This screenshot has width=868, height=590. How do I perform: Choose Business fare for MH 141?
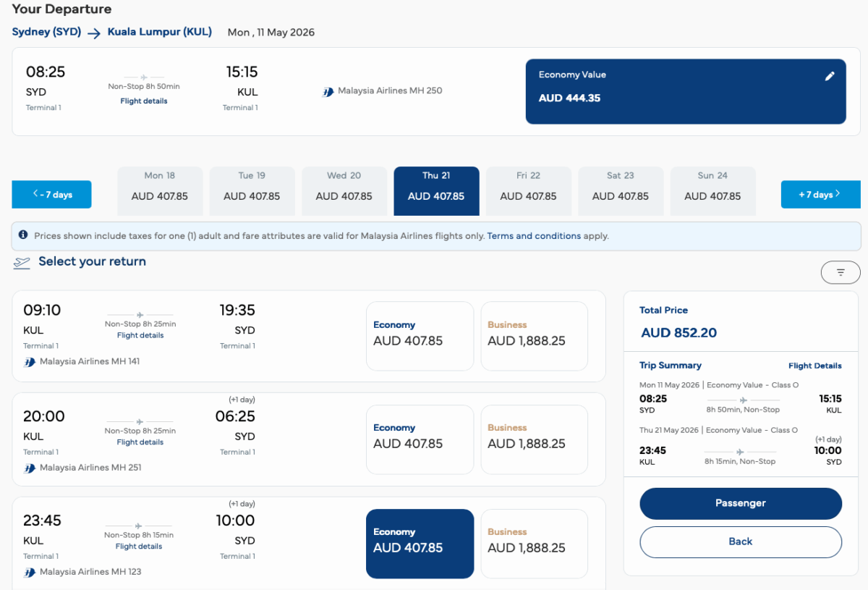click(x=535, y=336)
